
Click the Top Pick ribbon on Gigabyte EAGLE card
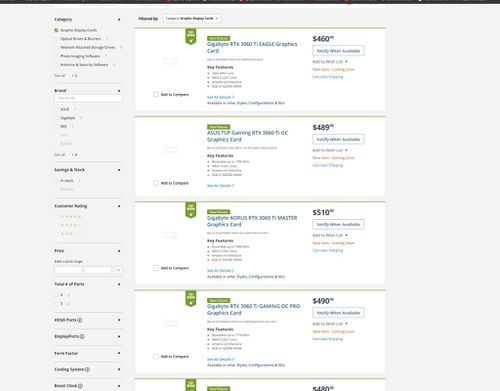point(191,36)
